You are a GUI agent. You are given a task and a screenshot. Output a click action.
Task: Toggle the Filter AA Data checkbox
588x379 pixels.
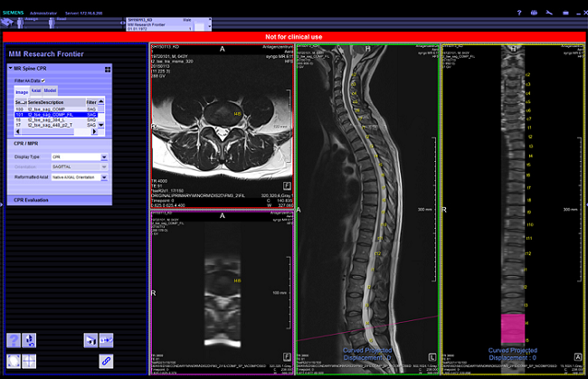tap(43, 81)
